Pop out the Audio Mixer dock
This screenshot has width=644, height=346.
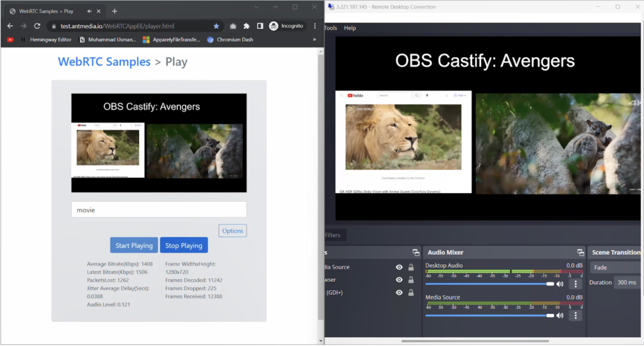coord(580,252)
